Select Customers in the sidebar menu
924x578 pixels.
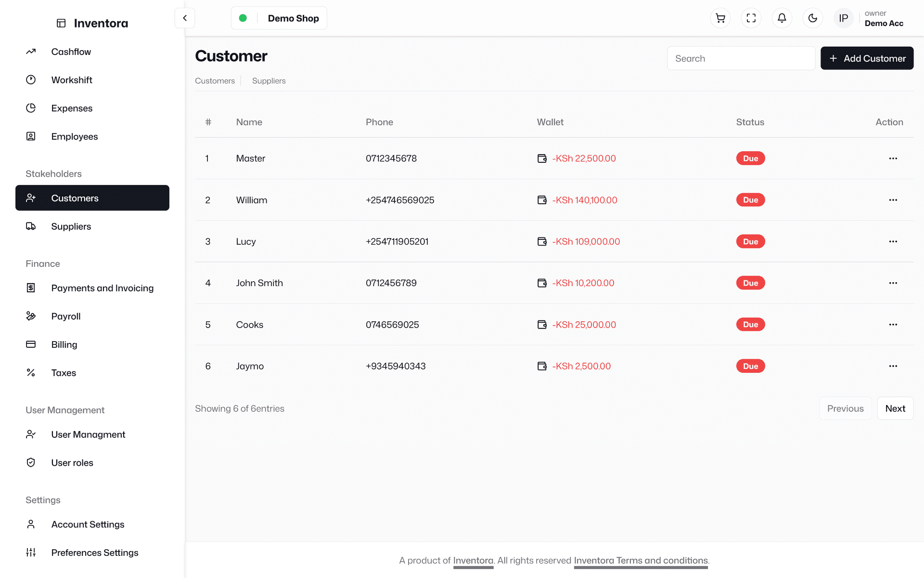(x=92, y=198)
